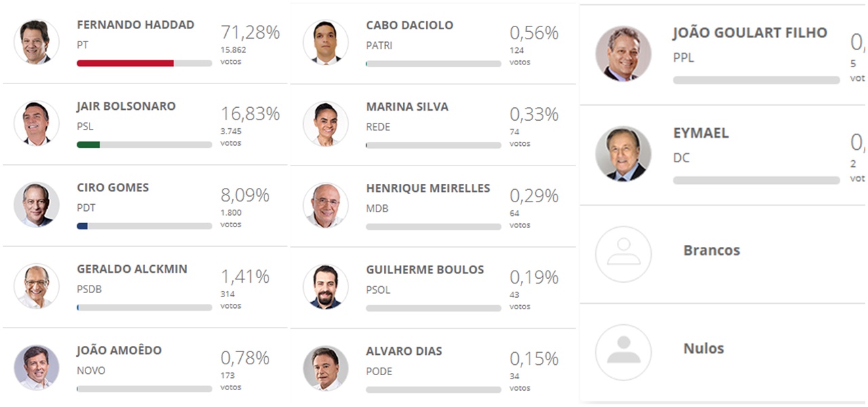
Task: Select the avatar next to Cabo Daciolo
Action: pyautogui.click(x=325, y=43)
